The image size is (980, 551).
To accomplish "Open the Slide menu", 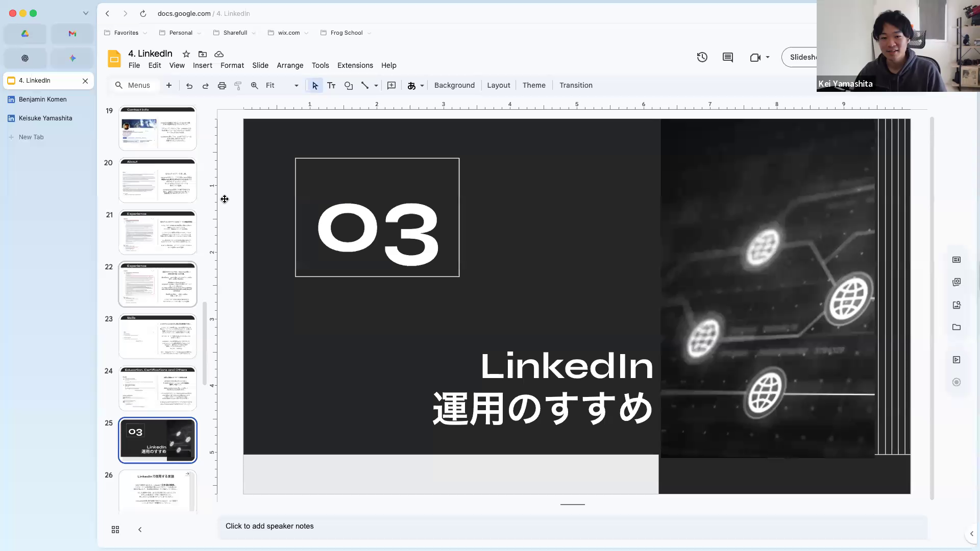I will pos(260,65).
